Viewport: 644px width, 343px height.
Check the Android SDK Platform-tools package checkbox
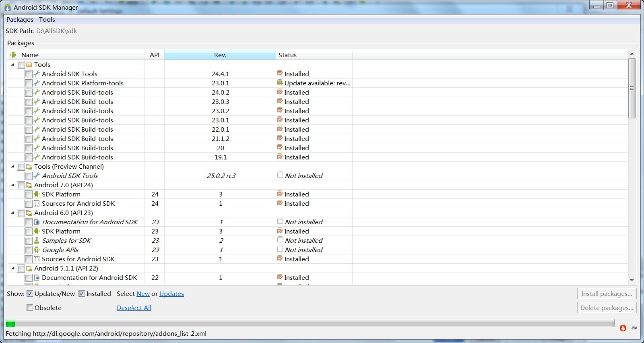pos(28,83)
